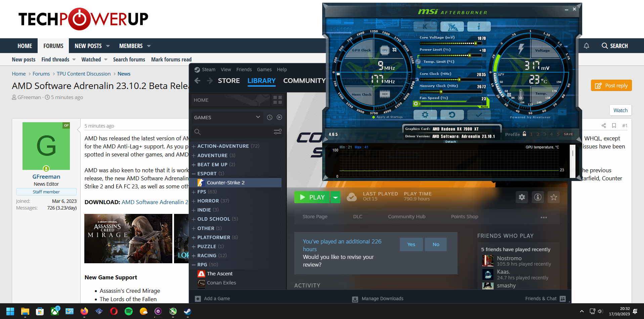The height and width of the screenshot is (319, 644).
Task: Click the MEM chip icon in Afterburner
Action: (x=385, y=94)
